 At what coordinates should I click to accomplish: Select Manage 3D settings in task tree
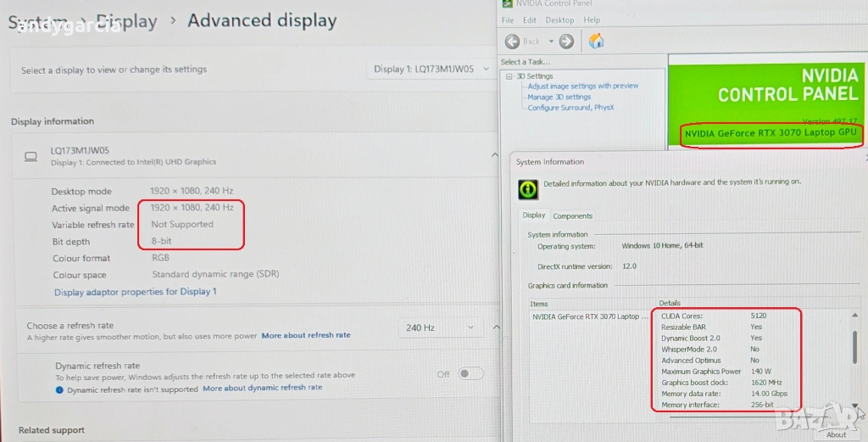(x=559, y=97)
